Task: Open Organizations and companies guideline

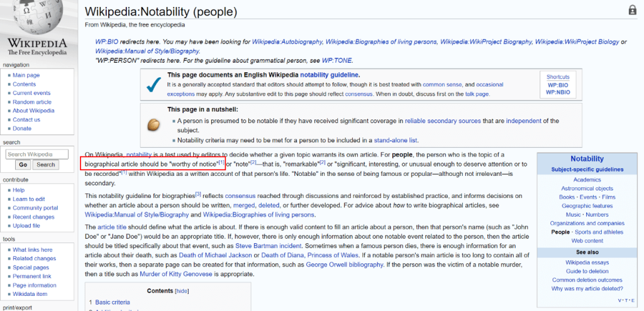Action: tap(587, 223)
